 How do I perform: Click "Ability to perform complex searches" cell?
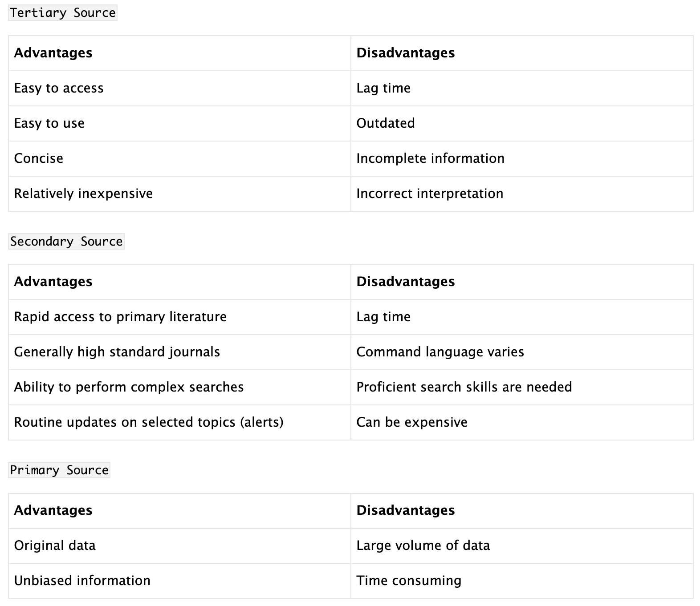(x=129, y=387)
